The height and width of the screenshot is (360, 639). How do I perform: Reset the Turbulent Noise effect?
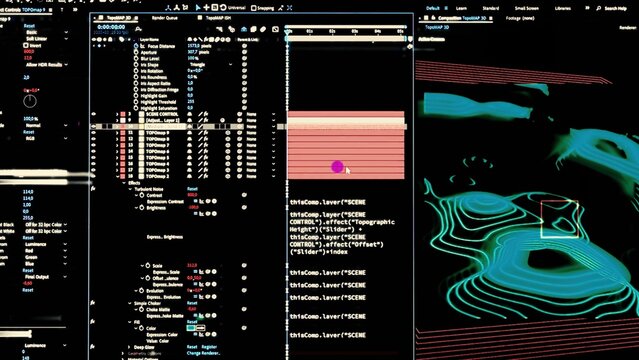click(x=192, y=189)
